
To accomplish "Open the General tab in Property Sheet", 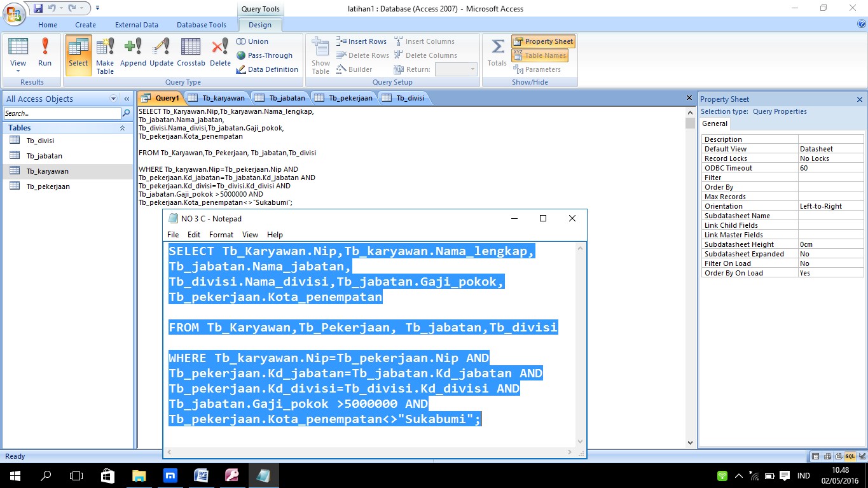I will pyautogui.click(x=715, y=124).
